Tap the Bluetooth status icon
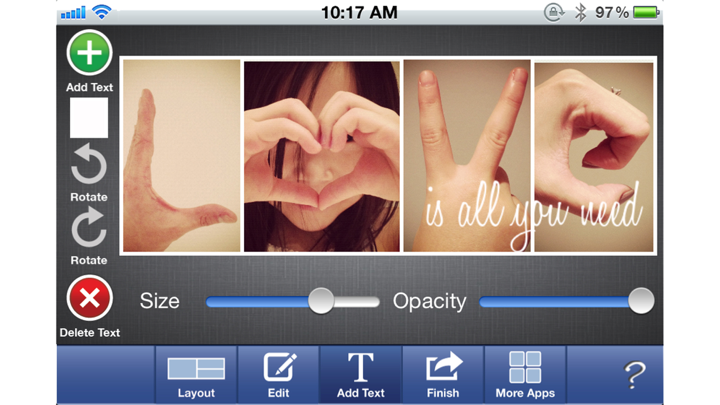This screenshot has width=720, height=405. coord(580,12)
